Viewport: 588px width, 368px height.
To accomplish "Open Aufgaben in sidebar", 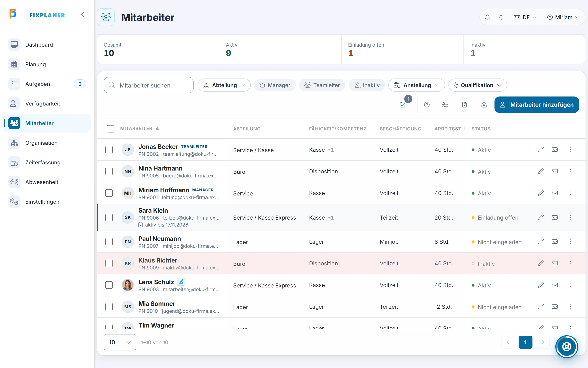I will pyautogui.click(x=47, y=84).
